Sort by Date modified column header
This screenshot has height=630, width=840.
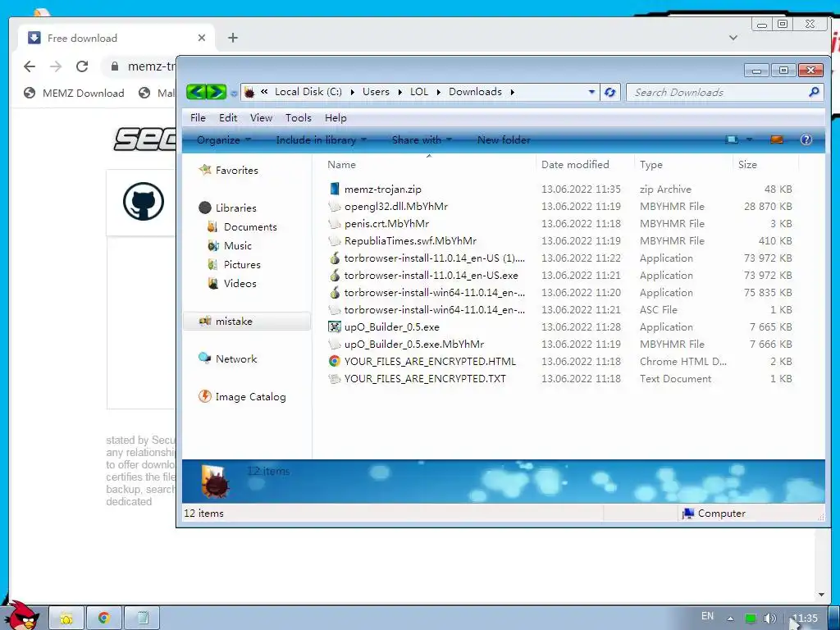pos(584,164)
